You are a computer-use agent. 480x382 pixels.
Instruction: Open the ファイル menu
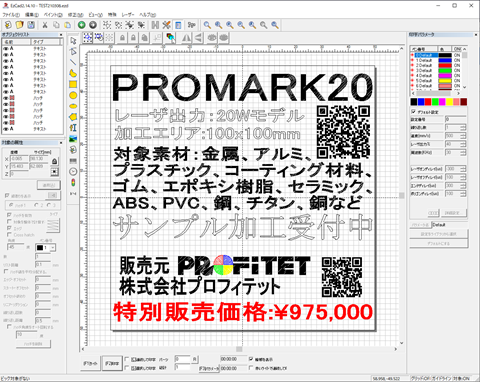[x=11, y=15]
